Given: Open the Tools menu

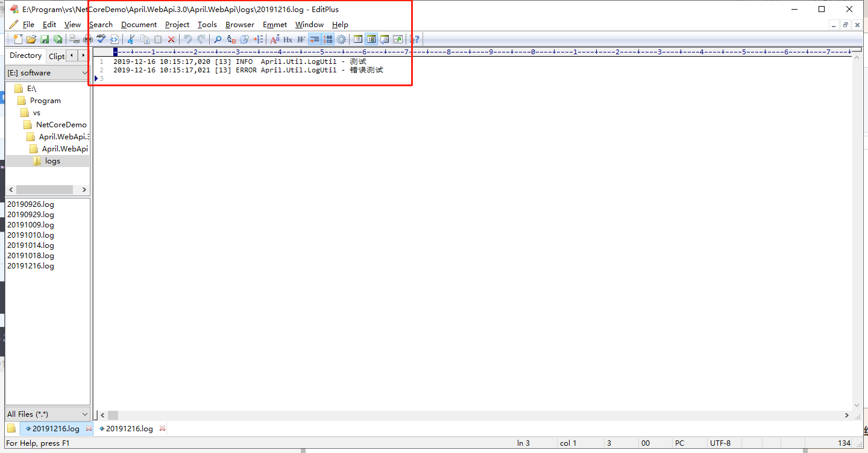Looking at the screenshot, I should (207, 25).
